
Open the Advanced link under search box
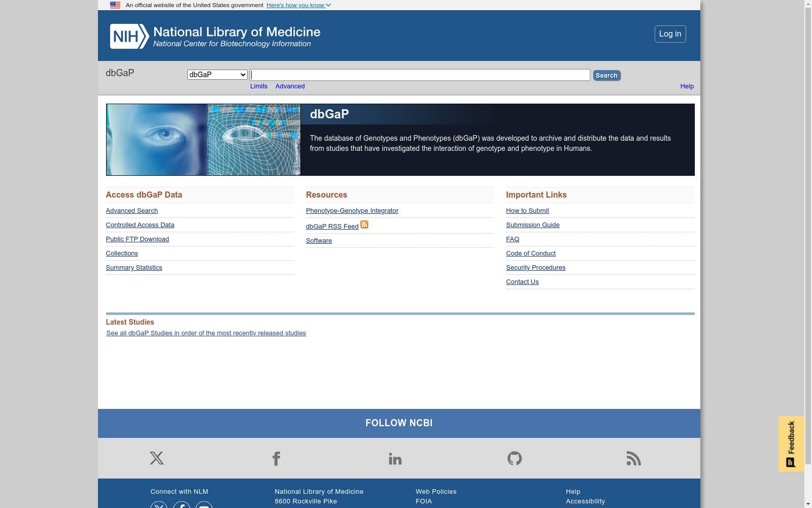(x=290, y=86)
